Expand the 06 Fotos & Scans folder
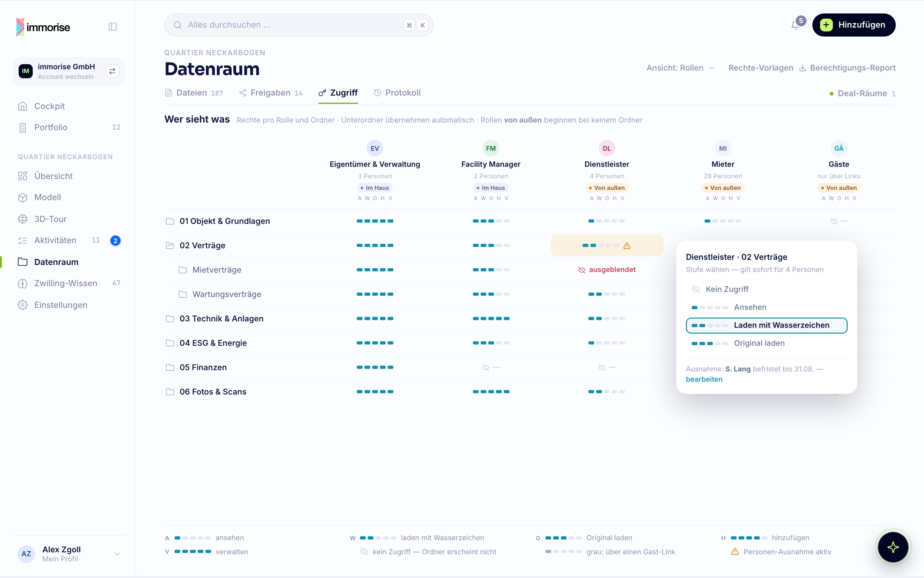 (170, 392)
